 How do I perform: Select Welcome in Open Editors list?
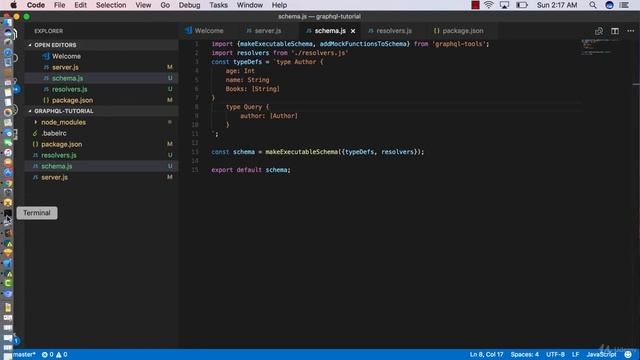pos(66,56)
